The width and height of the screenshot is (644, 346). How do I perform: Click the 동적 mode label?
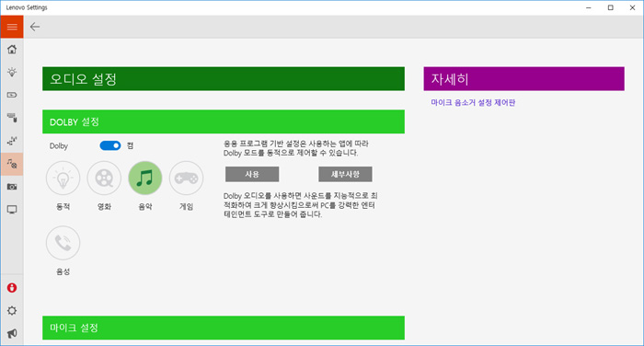(x=63, y=207)
